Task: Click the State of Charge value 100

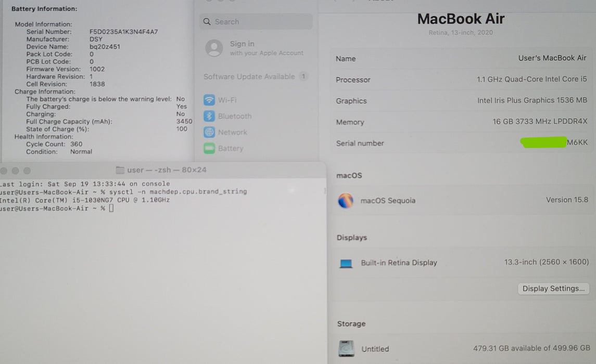Action: (182, 129)
